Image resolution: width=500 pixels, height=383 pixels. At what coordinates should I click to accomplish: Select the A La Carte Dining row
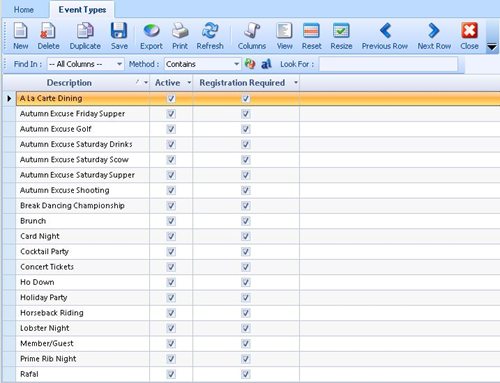click(258, 98)
